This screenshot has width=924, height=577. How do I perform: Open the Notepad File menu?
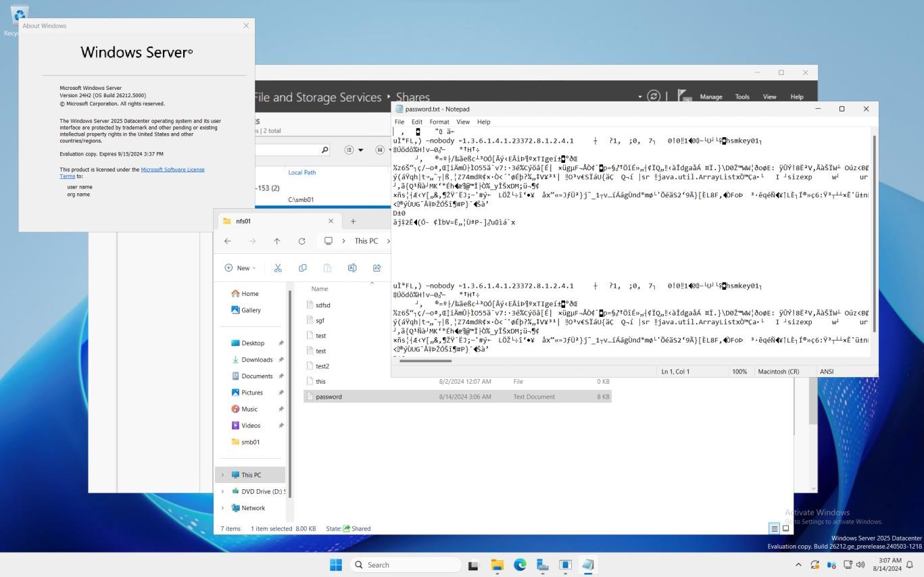(x=399, y=122)
